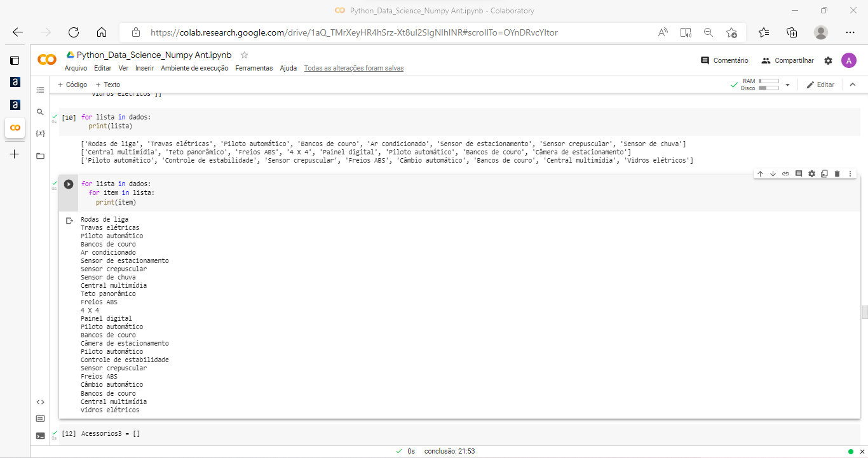
Task: Open Ferramentas menu
Action: click(x=254, y=68)
